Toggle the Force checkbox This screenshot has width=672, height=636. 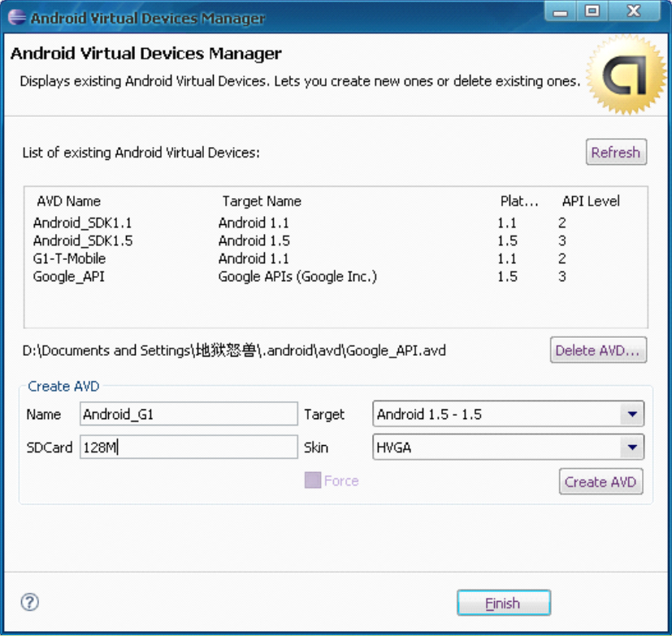click(313, 480)
